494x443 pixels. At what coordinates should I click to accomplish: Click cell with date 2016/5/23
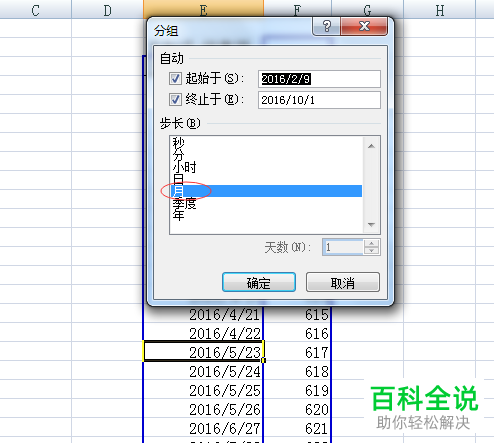click(x=203, y=352)
